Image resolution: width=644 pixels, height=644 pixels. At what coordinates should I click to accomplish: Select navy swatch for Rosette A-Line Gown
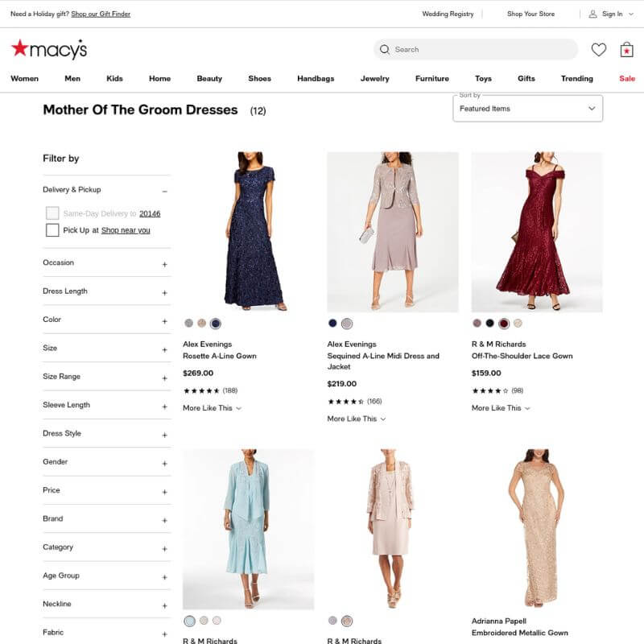coord(215,324)
